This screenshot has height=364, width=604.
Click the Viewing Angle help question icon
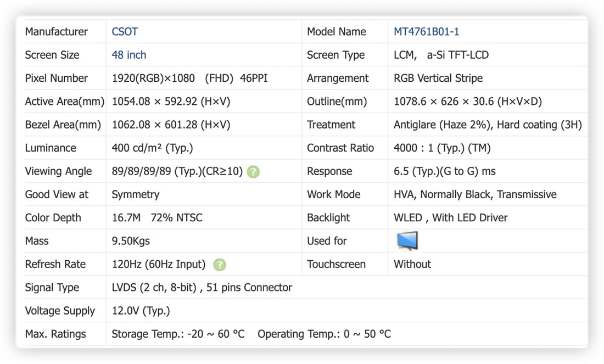(x=253, y=171)
